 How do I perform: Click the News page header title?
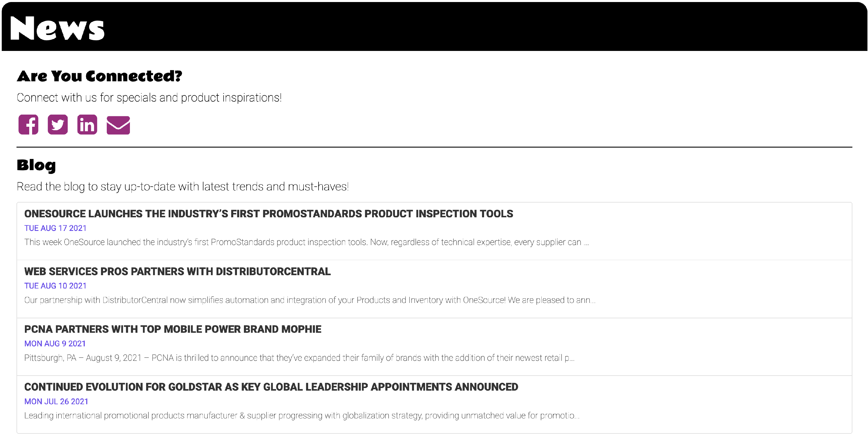point(57,28)
